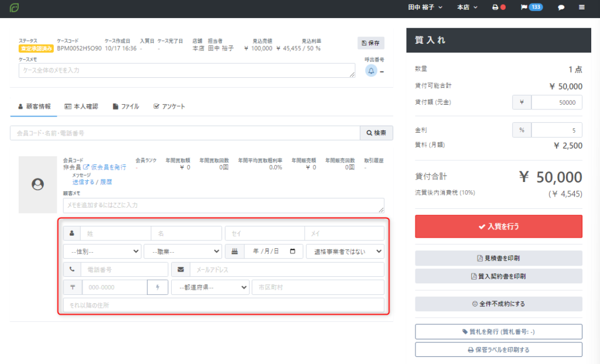Click 質入契約書を印刷 button
600x364 pixels.
pyautogui.click(x=499, y=276)
